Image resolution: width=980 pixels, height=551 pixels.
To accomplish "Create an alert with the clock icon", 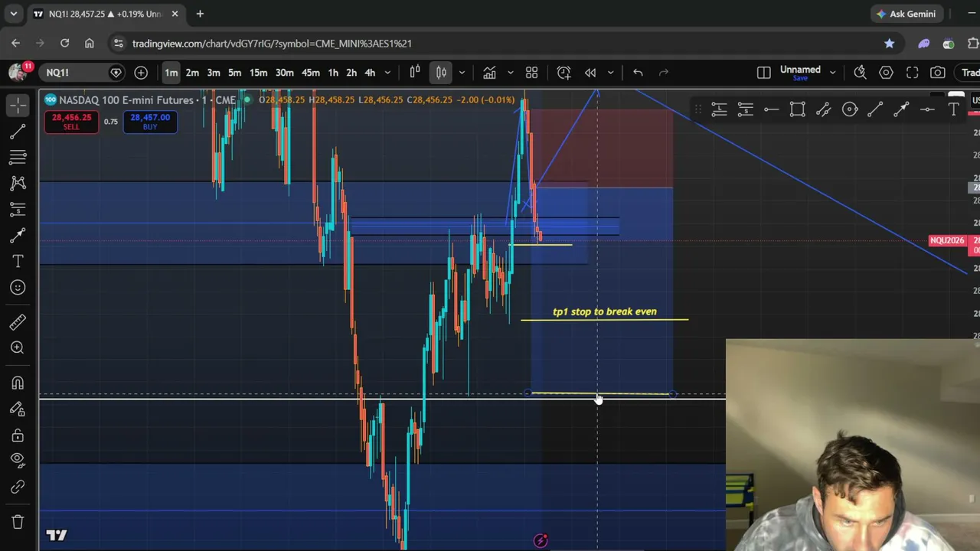I will (563, 73).
